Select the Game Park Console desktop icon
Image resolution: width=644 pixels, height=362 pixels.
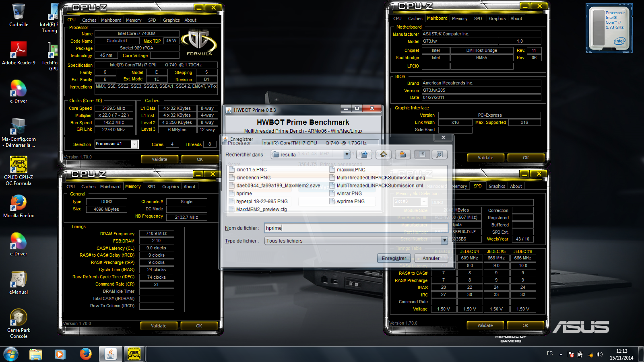click(19, 323)
